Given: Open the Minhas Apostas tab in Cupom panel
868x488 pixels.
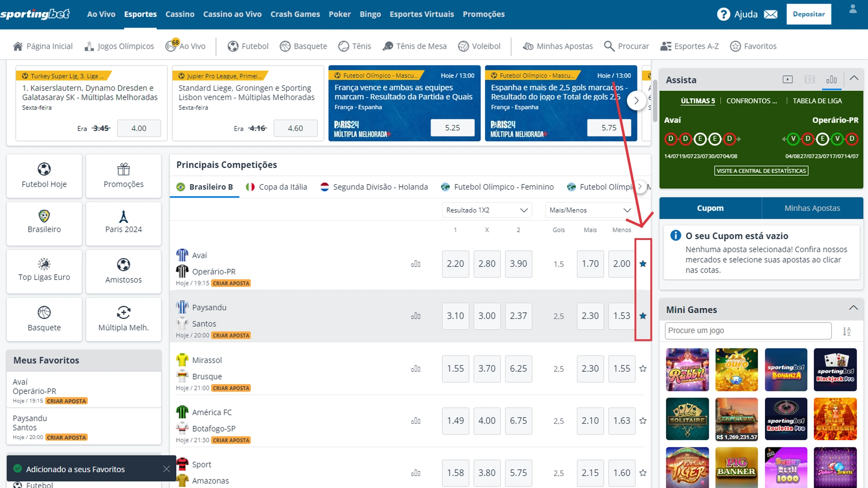Looking at the screenshot, I should (812, 208).
